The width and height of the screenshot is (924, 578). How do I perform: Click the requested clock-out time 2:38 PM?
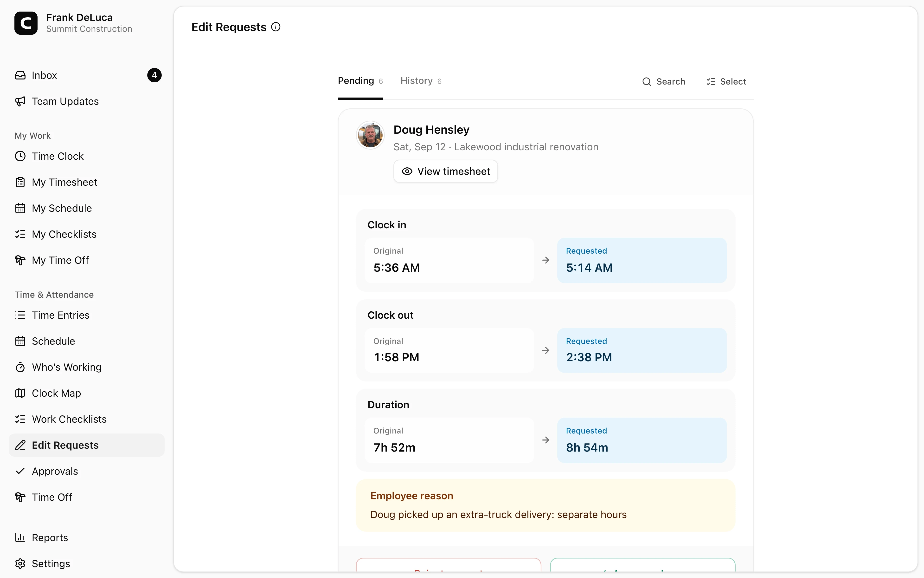point(589,357)
